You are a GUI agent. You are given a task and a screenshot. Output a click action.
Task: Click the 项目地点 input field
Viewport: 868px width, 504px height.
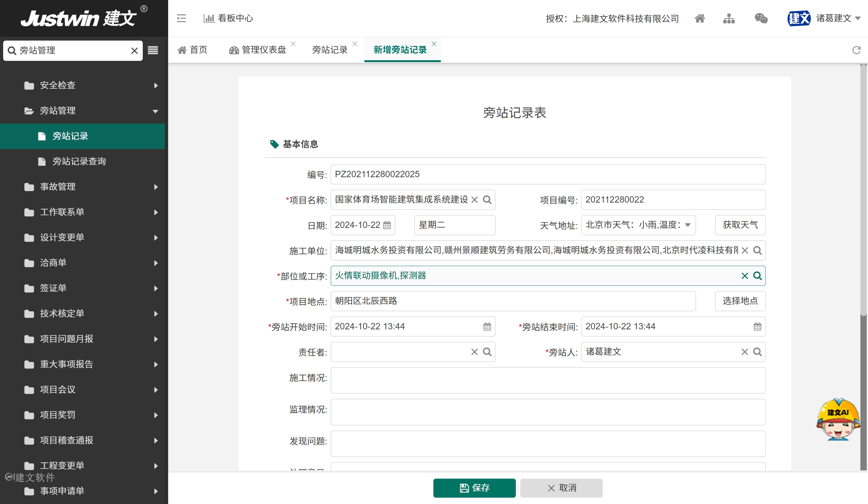pos(513,301)
